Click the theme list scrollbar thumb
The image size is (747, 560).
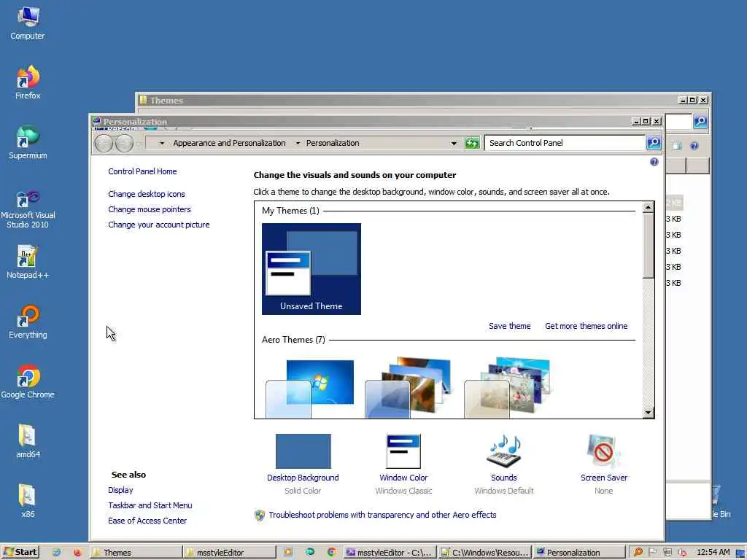(x=648, y=245)
